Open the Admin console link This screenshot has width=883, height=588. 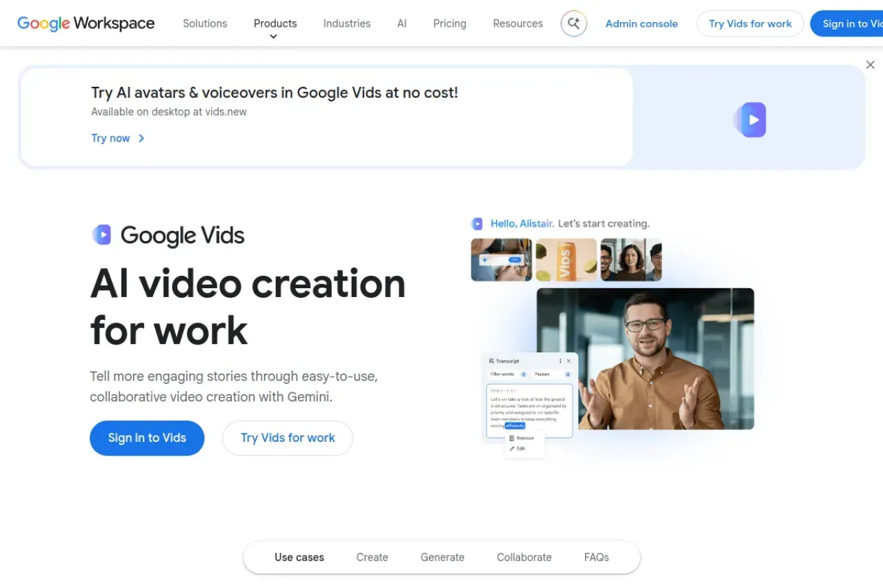pos(642,23)
